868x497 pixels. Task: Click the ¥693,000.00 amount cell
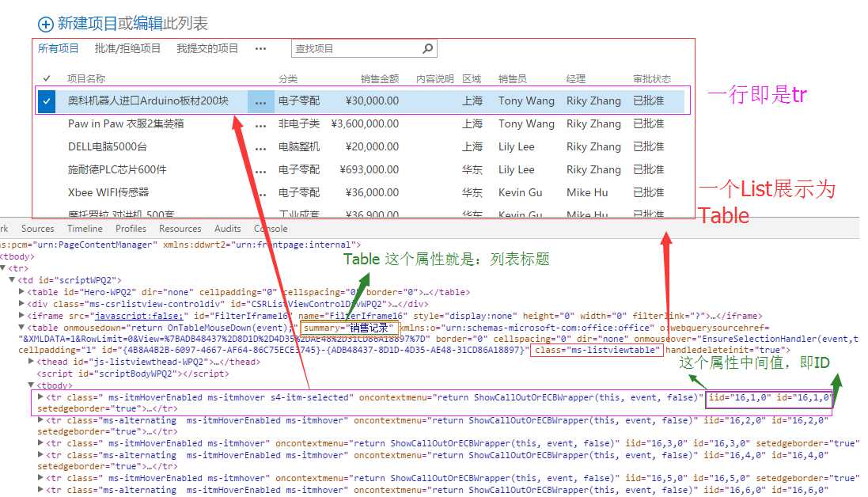point(370,170)
